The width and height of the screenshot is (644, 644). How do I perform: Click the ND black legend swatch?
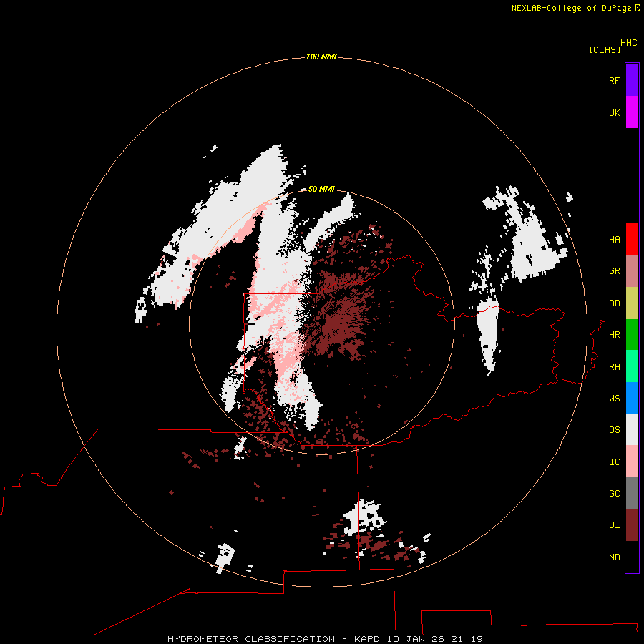632,557
